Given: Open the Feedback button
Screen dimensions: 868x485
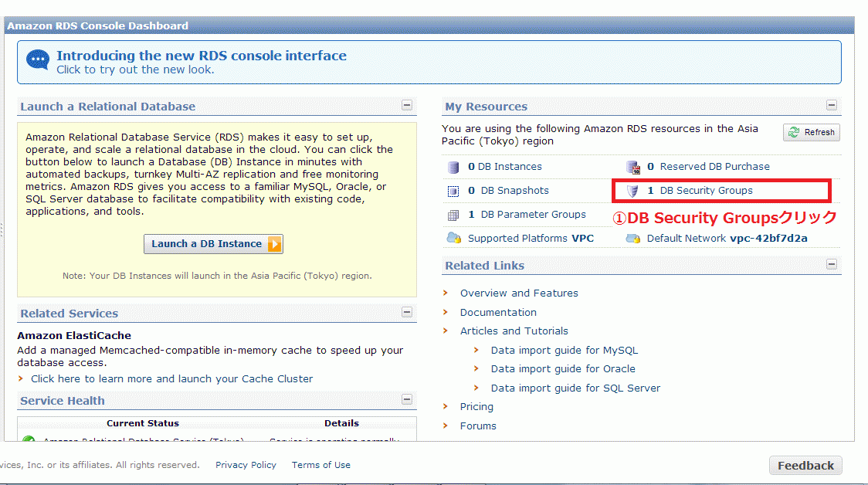Looking at the screenshot, I should click(x=805, y=466).
